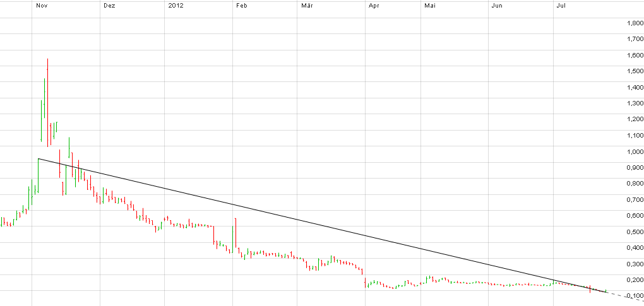Click the 0,900 price axis value

[635, 168]
